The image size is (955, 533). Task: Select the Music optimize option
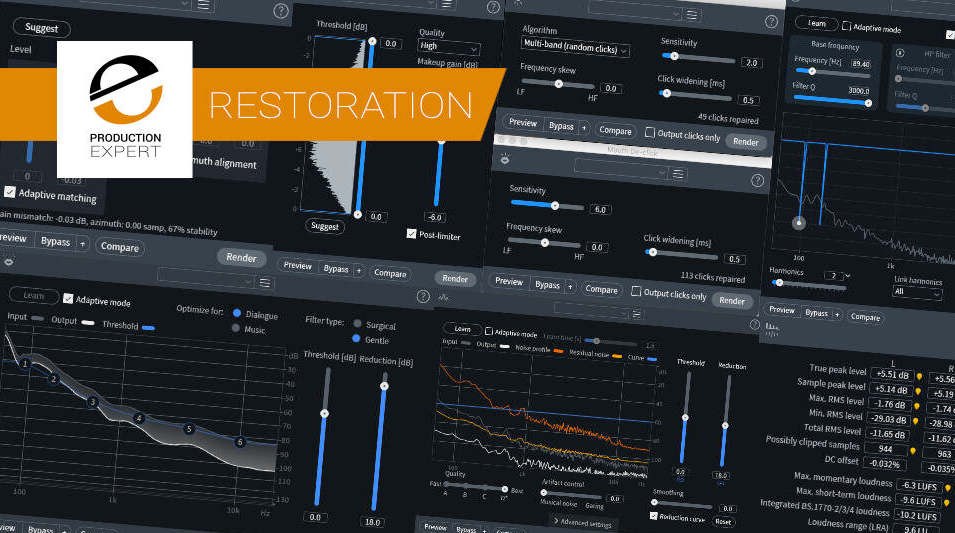tap(236, 328)
